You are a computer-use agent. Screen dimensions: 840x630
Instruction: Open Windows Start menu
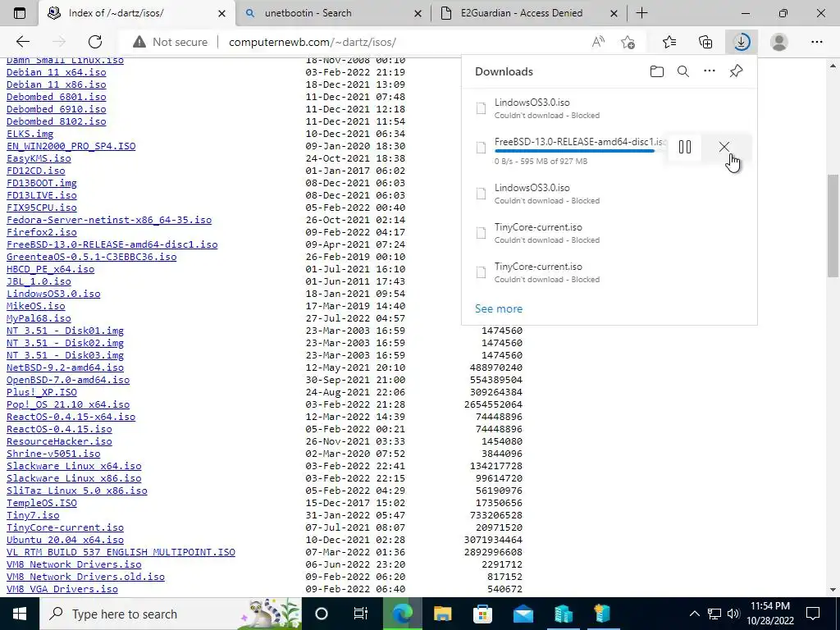pyautogui.click(x=20, y=614)
